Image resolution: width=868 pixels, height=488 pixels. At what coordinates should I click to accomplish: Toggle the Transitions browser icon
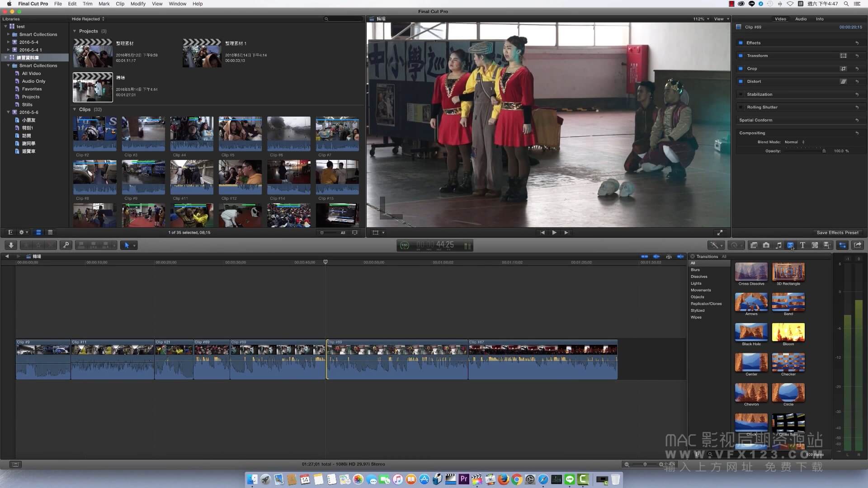(x=790, y=245)
